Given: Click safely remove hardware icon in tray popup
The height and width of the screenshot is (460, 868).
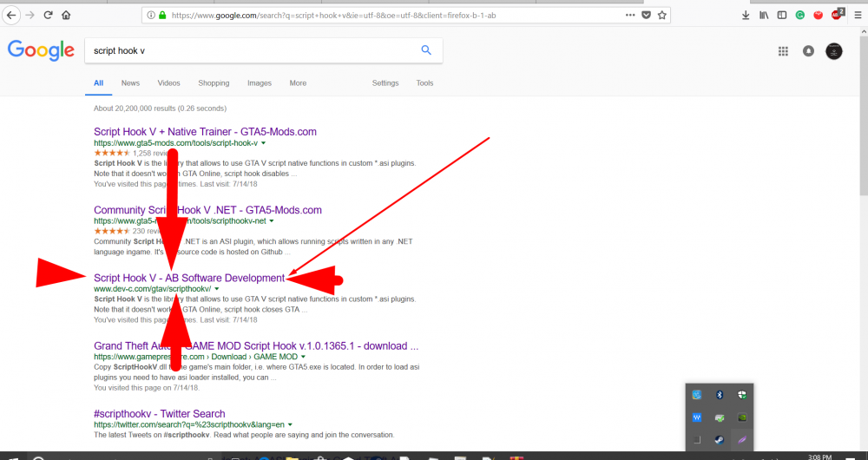Looking at the screenshot, I should pos(720,417).
